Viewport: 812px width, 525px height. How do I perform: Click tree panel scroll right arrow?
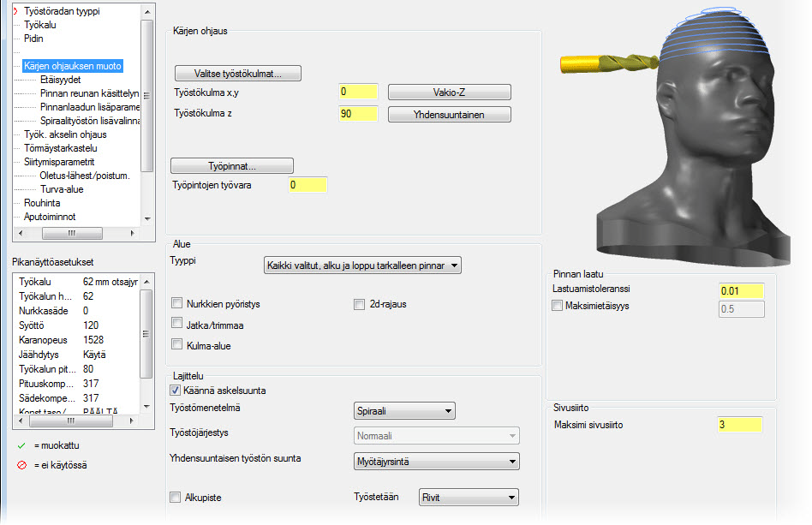pos(133,234)
